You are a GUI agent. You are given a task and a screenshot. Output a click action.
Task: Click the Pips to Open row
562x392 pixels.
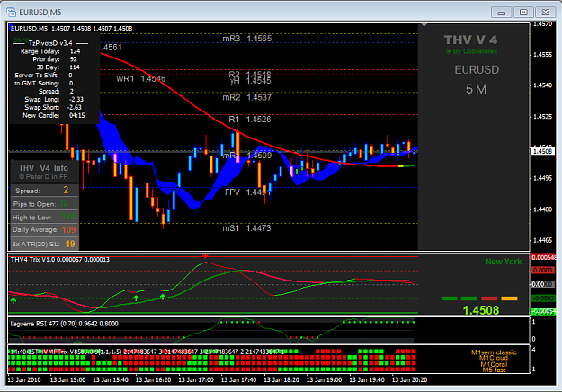coord(44,203)
